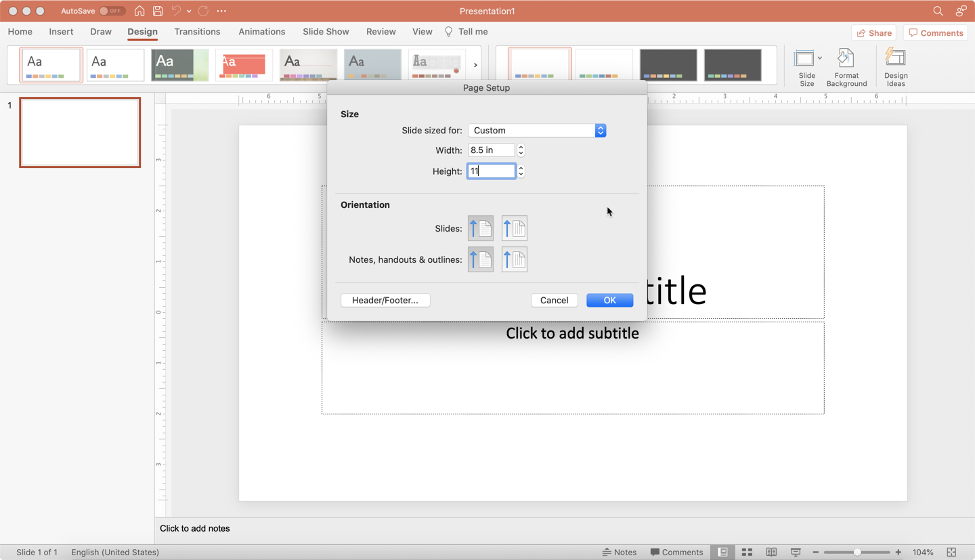Open the Slide Size tool

[806, 68]
